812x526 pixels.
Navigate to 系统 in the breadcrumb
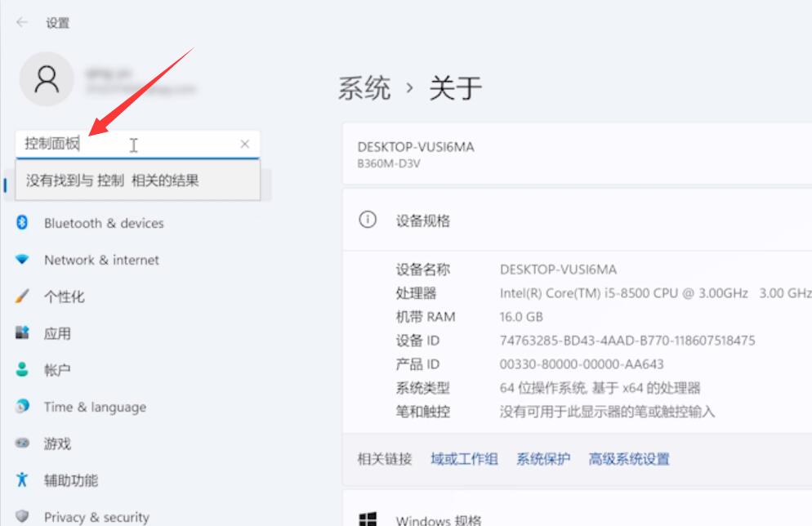pyautogui.click(x=364, y=88)
